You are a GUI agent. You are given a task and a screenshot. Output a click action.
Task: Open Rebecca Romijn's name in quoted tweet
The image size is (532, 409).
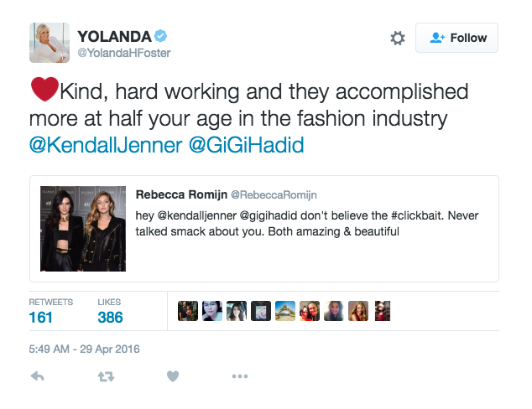tap(181, 194)
